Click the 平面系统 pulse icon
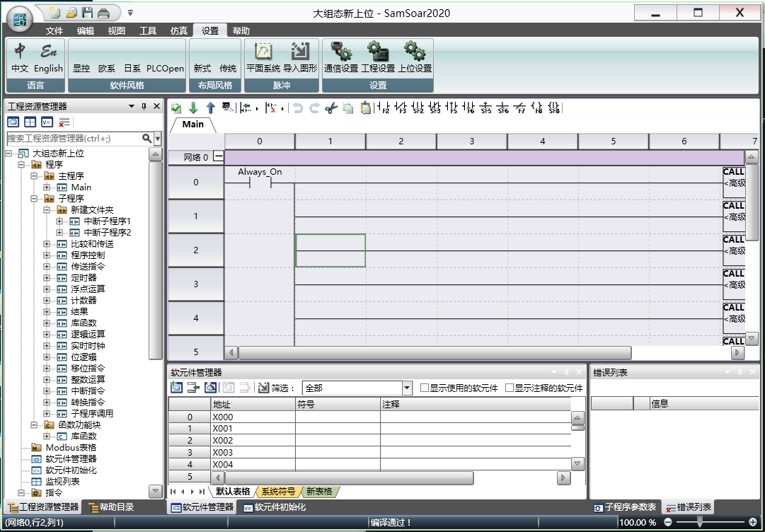 [x=263, y=57]
